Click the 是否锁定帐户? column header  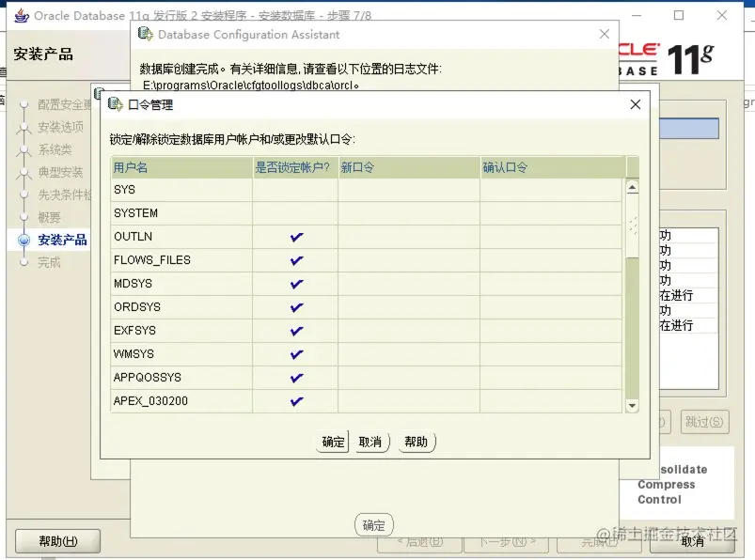point(295,167)
